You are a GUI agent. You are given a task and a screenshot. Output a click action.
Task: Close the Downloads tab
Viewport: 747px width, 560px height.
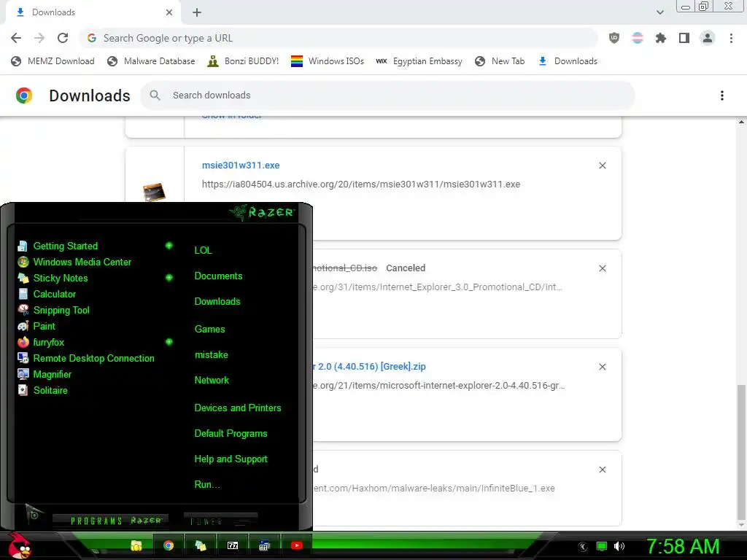(x=169, y=12)
